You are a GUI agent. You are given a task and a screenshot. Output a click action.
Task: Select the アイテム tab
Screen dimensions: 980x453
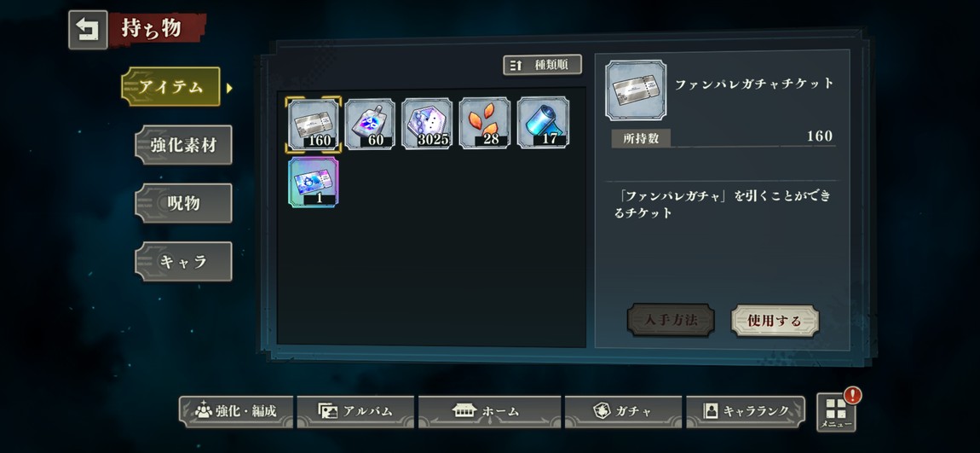tap(171, 87)
